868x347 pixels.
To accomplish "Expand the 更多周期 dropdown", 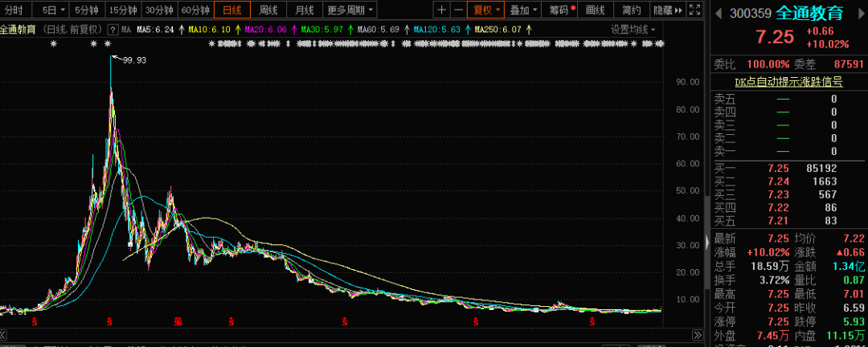I will 350,10.
